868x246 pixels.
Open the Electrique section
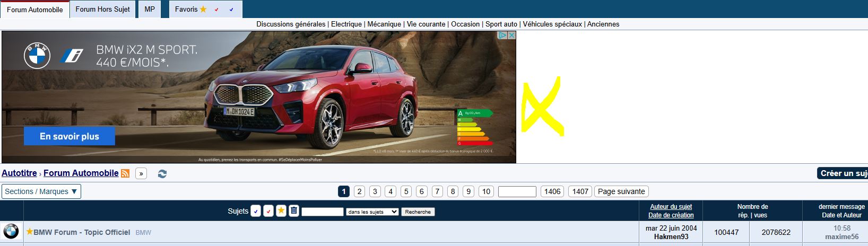(x=346, y=24)
